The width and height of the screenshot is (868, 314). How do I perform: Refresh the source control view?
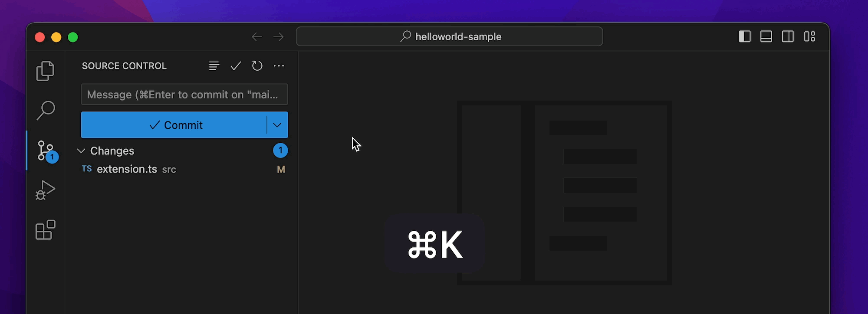click(257, 66)
